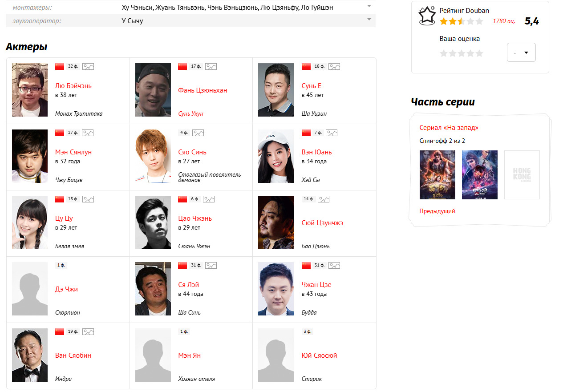Open the picture icon next to Ван Сяобин
Screen dimensions: 563x392
[88, 331]
